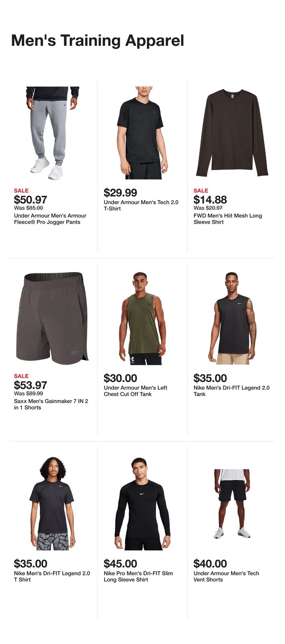The height and width of the screenshot is (644, 285).
Task: View the green Left Chest Cut Off Tank photo
Action: tap(142, 318)
